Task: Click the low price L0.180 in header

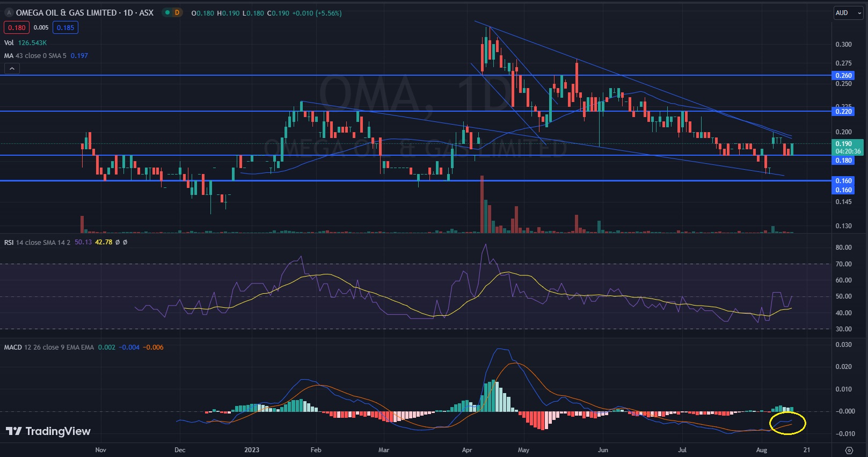Action: (x=253, y=13)
